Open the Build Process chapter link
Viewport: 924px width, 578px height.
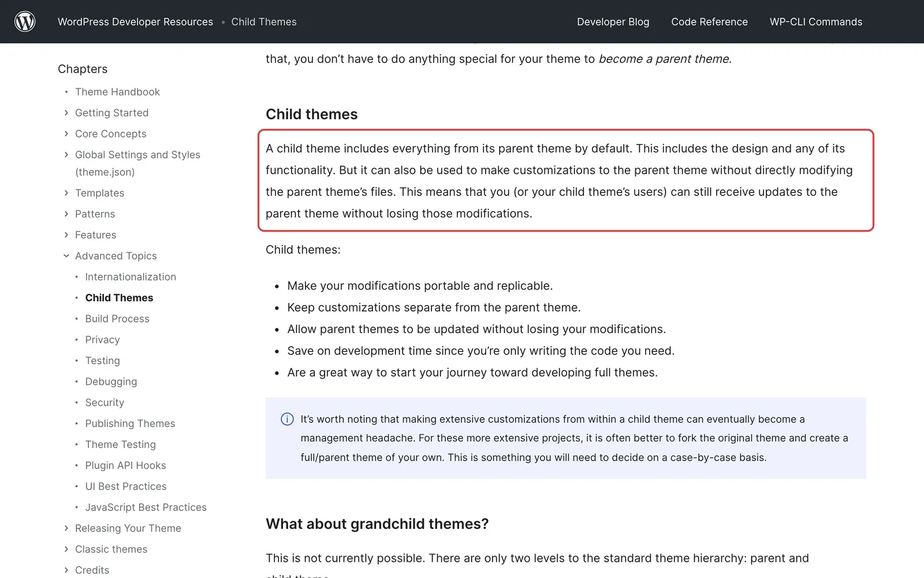117,318
